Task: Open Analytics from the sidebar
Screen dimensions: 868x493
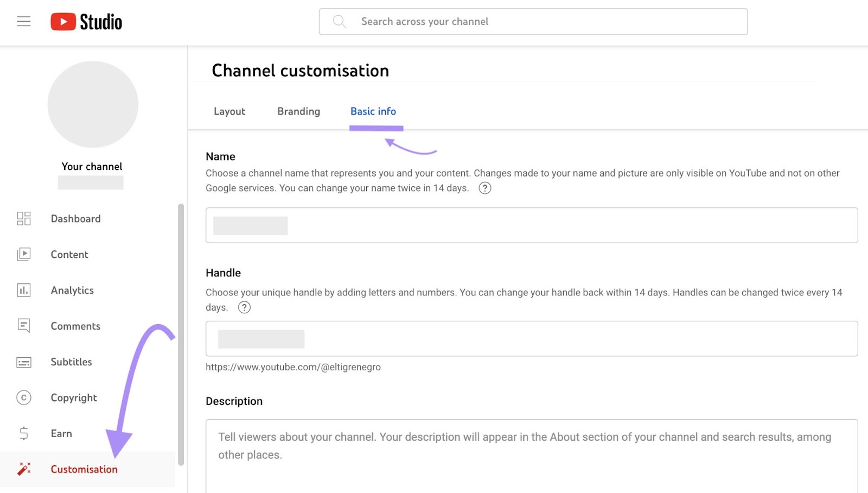Action: (x=24, y=290)
